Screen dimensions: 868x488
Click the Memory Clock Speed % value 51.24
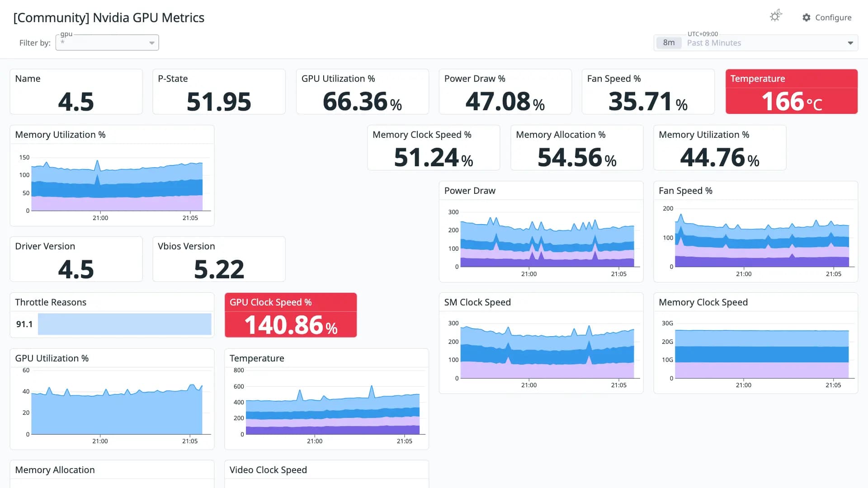(434, 157)
